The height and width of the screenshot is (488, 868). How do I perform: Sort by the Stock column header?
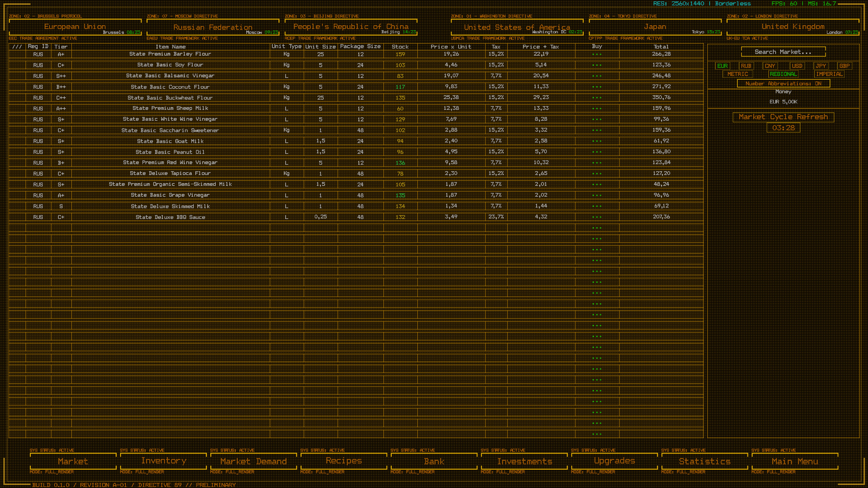400,47
